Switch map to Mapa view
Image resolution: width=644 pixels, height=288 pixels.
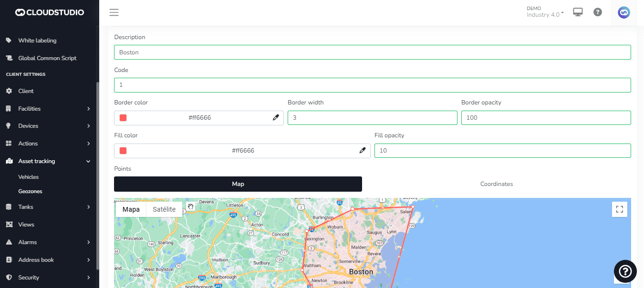coord(131,209)
